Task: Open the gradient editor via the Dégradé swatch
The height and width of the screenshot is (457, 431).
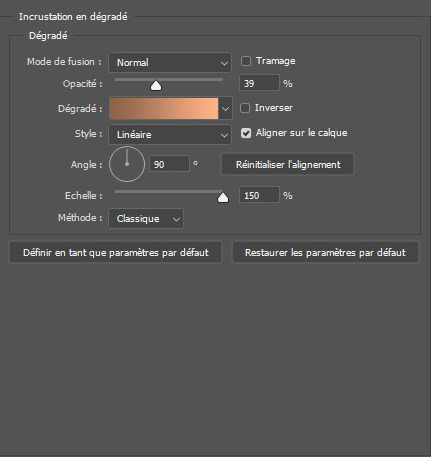Action: (x=164, y=108)
